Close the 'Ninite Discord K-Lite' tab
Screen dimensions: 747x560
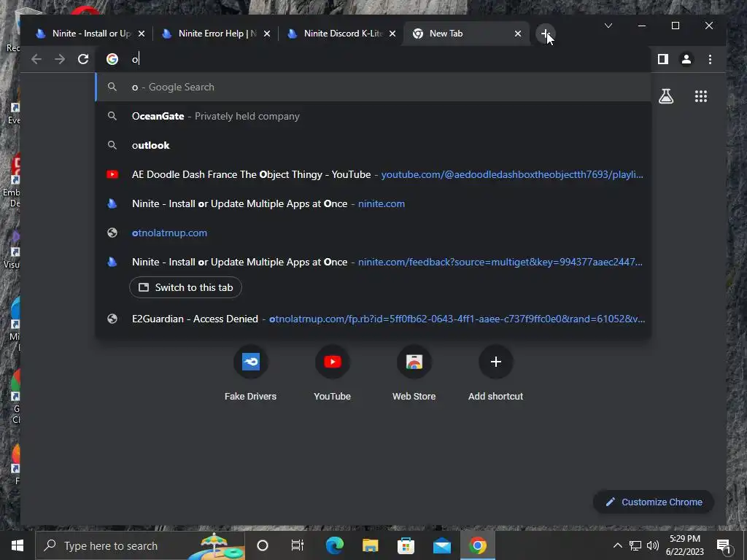[392, 34]
